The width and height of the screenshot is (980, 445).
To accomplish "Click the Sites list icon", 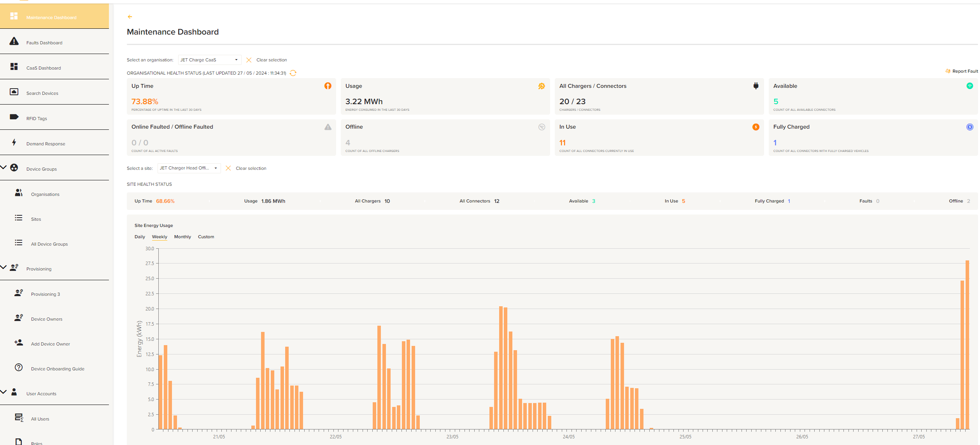I will 18,218.
